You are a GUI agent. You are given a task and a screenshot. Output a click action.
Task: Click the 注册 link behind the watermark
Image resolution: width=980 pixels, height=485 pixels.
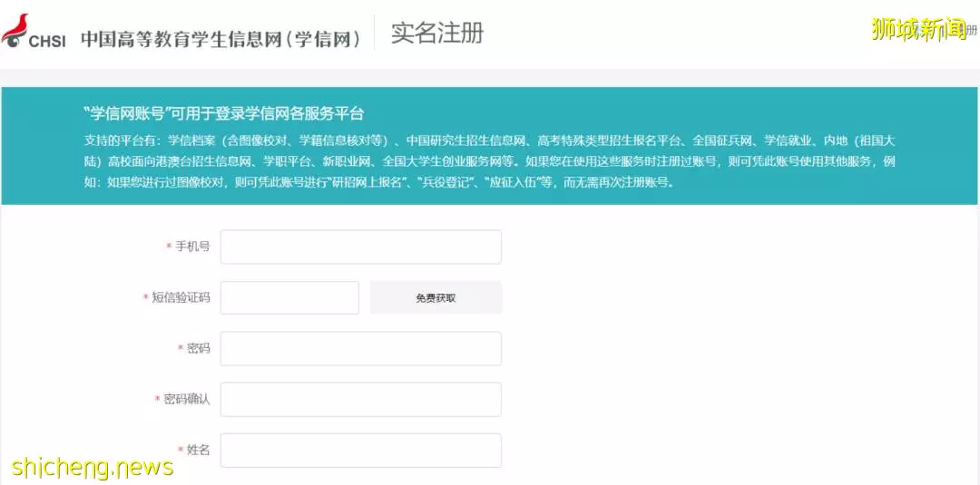963,30
